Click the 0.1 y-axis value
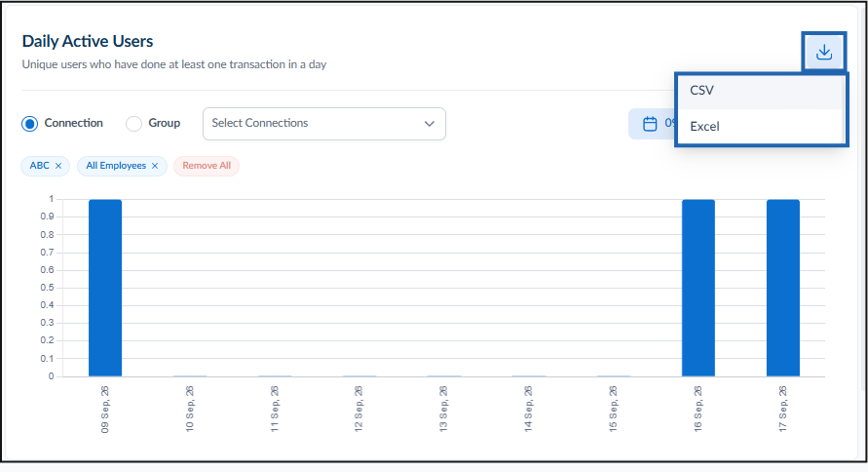 (47, 359)
